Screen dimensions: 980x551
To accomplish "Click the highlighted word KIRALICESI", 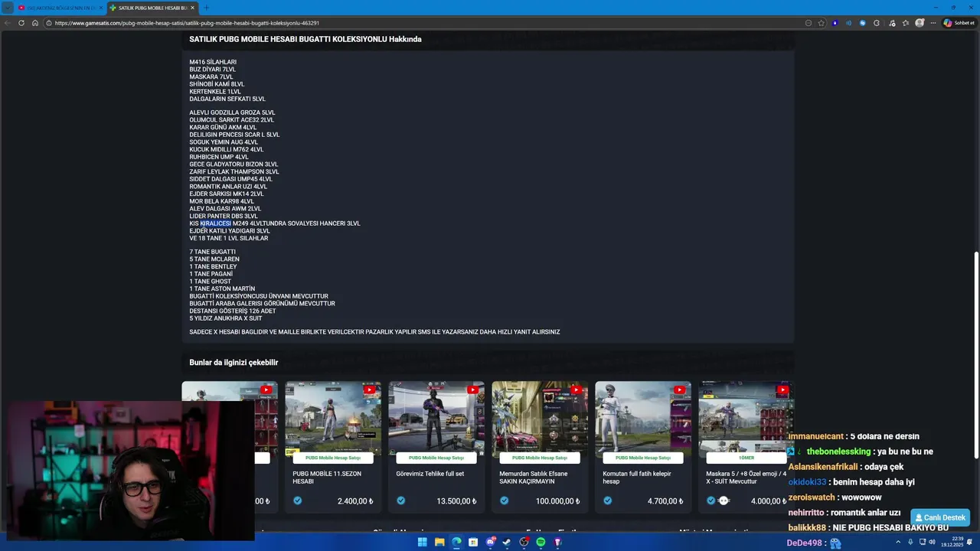I will pos(215,223).
